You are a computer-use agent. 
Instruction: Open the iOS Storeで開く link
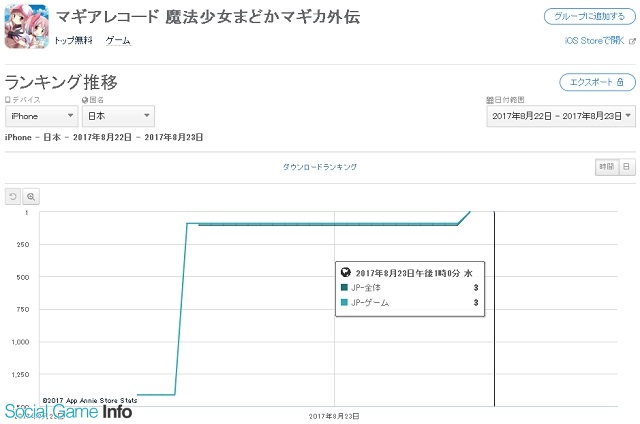click(x=594, y=40)
